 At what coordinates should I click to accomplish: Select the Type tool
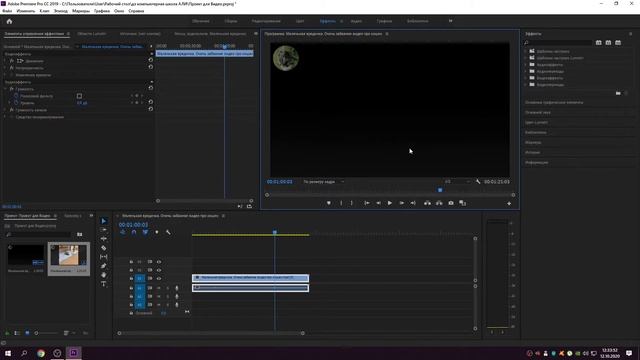coord(104,284)
